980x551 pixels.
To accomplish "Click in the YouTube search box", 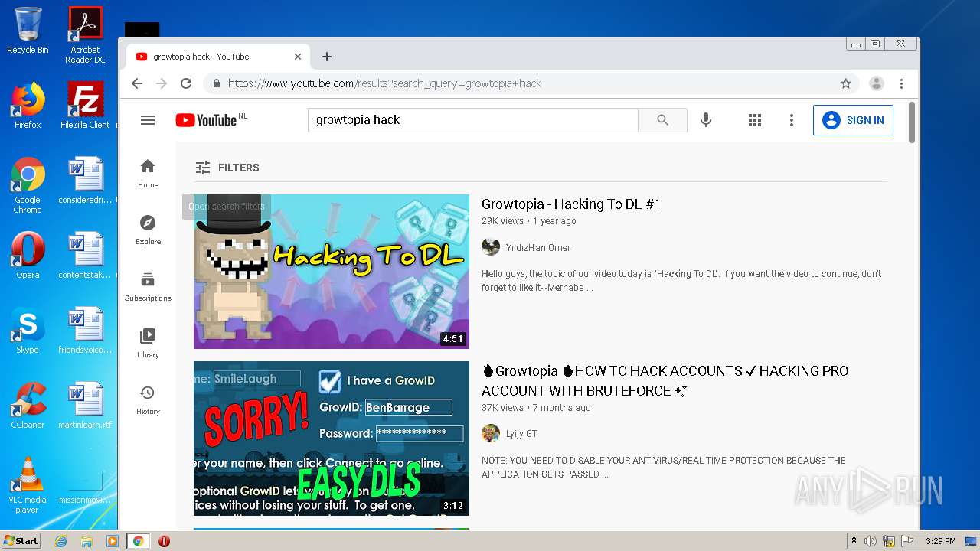I will coord(473,120).
